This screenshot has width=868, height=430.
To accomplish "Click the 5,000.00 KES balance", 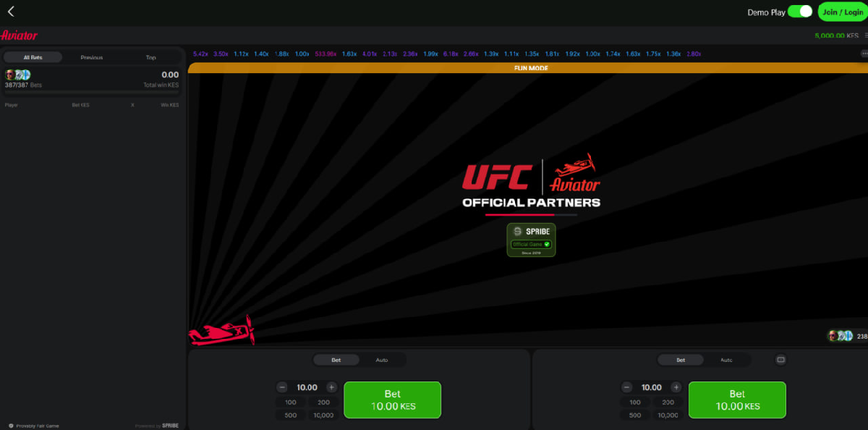I will tap(837, 35).
